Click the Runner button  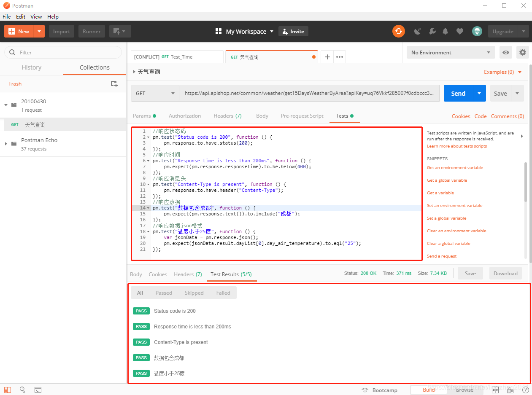(x=92, y=31)
